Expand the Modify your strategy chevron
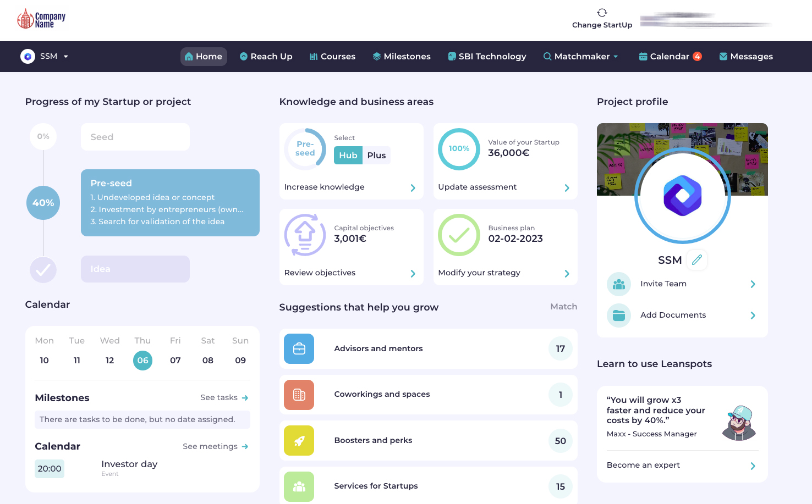812x504 pixels. 567,273
